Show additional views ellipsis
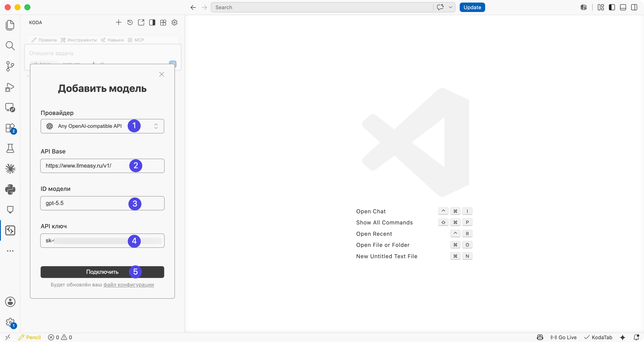Viewport: 644px width, 342px height. [10, 251]
